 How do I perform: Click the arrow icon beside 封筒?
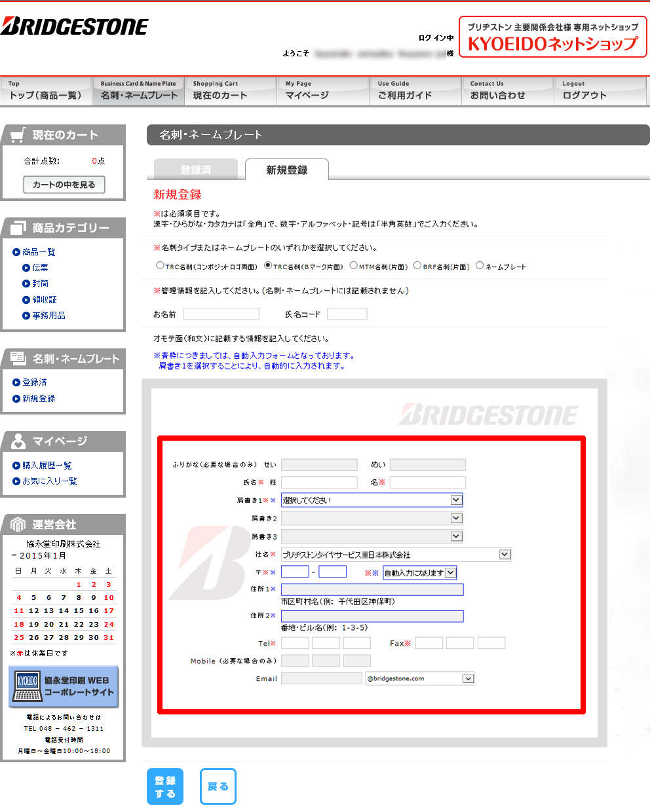pos(26,284)
